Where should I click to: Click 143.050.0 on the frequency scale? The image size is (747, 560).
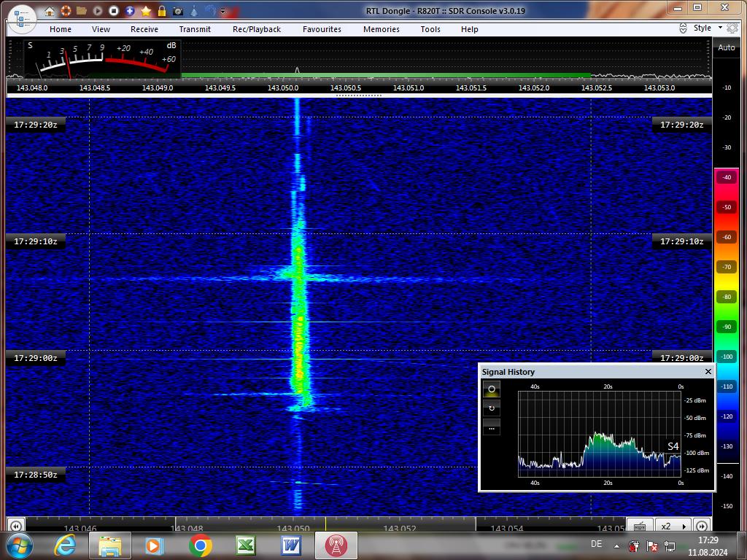pyautogui.click(x=283, y=88)
